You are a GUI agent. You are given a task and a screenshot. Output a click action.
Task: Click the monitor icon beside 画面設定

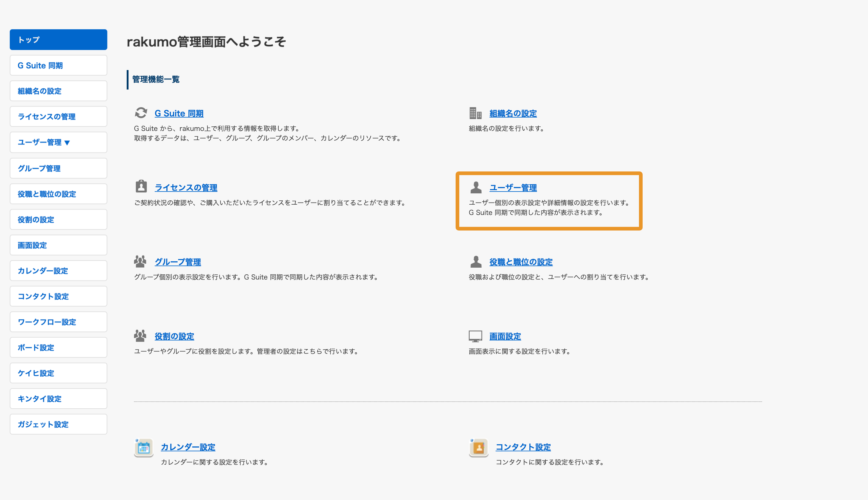pyautogui.click(x=475, y=336)
